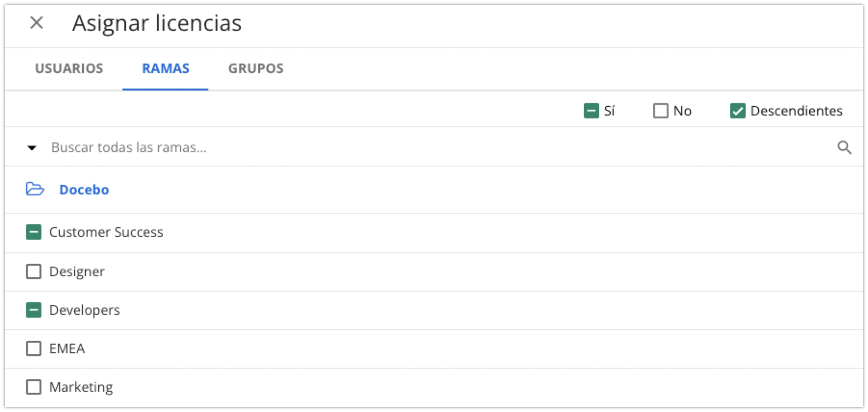Check the Designer branch checkbox
Viewport: 868px width, 412px height.
34,271
